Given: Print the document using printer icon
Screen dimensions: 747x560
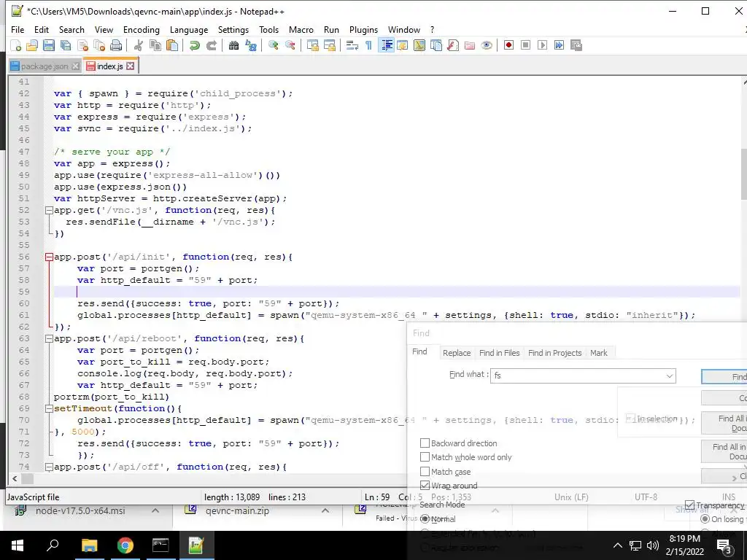Looking at the screenshot, I should (x=116, y=45).
